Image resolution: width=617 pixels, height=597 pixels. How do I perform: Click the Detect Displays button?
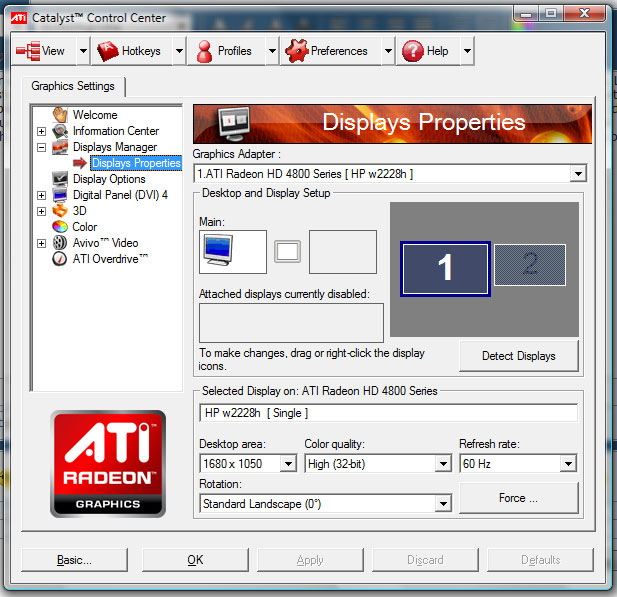pyautogui.click(x=518, y=356)
